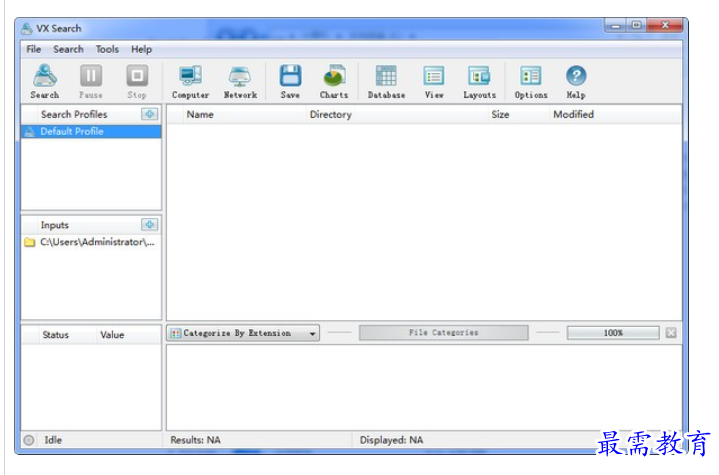Open the Tools menu
This screenshot has height=475, width=719.
coord(107,49)
